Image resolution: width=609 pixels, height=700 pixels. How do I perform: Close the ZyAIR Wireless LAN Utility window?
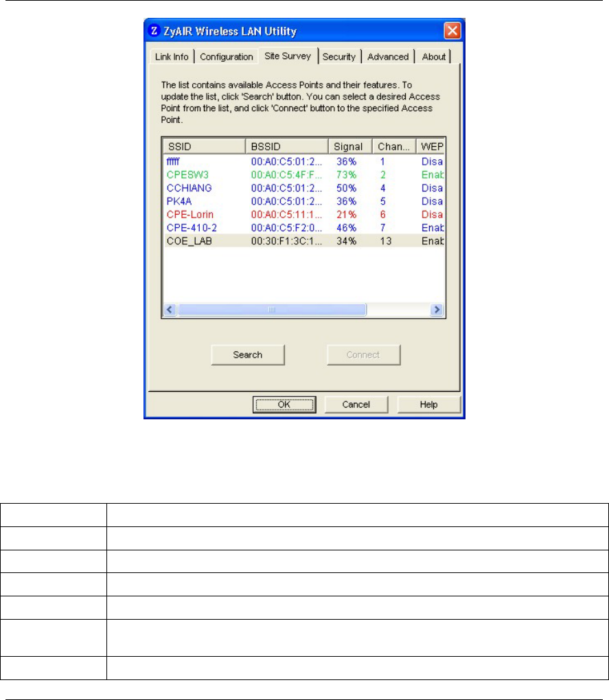tap(452, 30)
